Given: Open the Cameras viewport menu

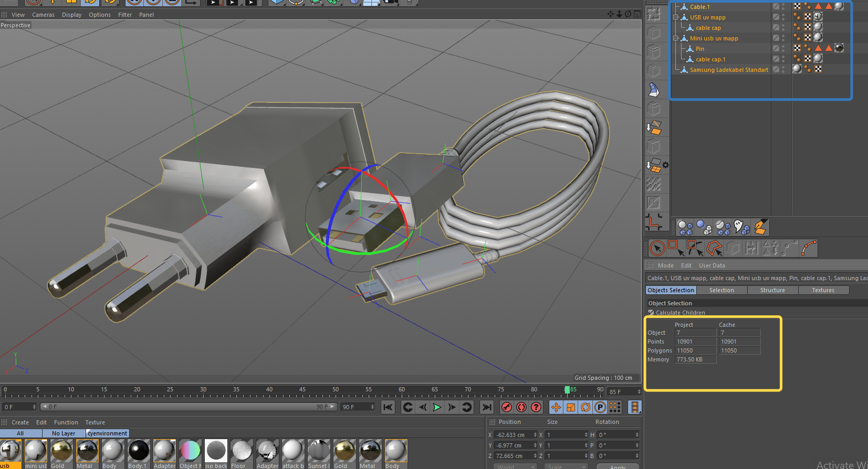Looking at the screenshot, I should [43, 15].
